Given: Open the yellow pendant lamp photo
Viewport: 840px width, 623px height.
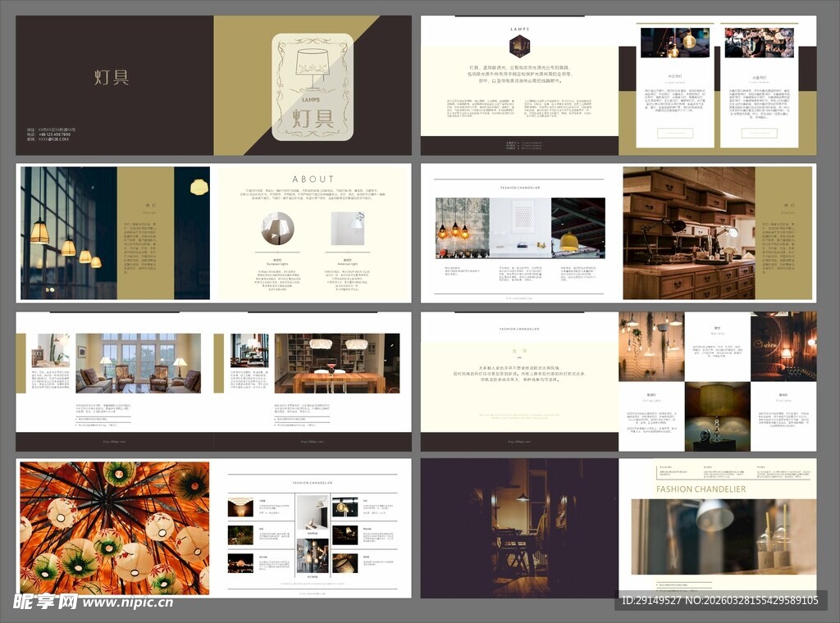Looking at the screenshot, I should (577, 228).
